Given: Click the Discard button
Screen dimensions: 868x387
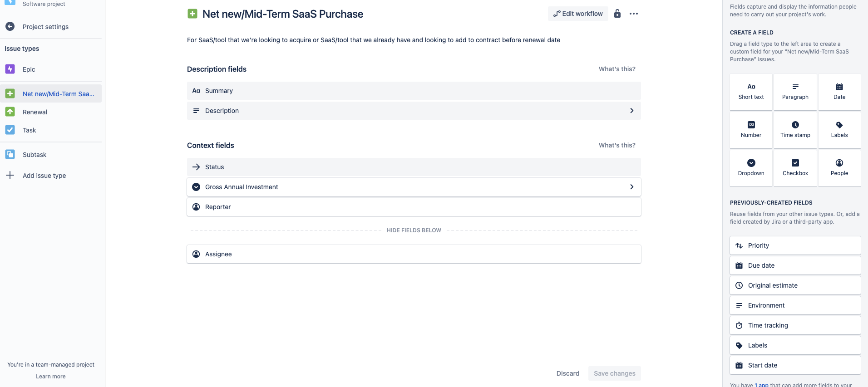Looking at the screenshot, I should 568,373.
